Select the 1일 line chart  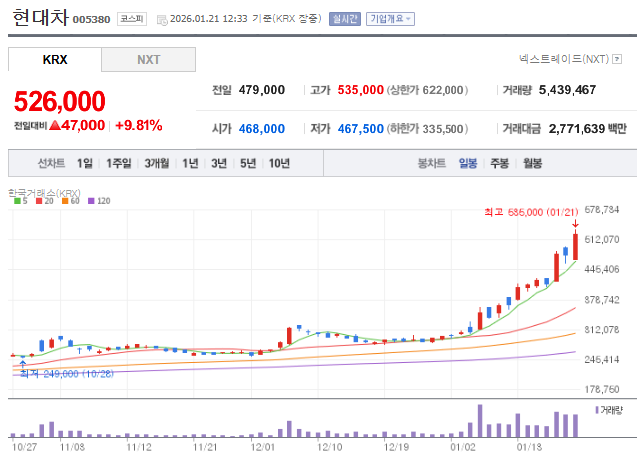[85, 163]
